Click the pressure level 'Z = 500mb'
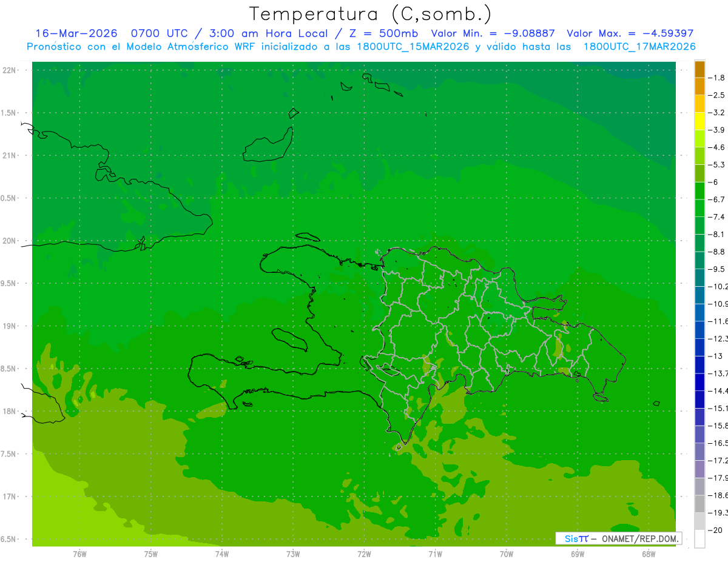The image size is (728, 562). pyautogui.click(x=383, y=33)
